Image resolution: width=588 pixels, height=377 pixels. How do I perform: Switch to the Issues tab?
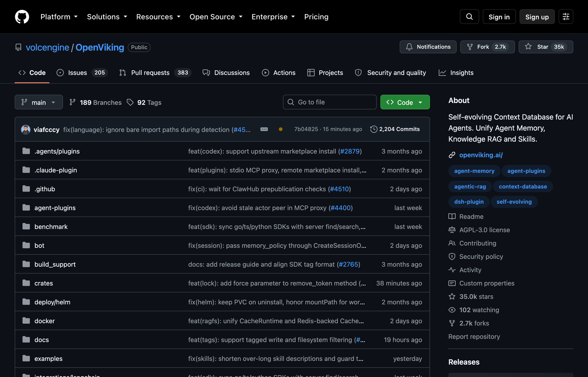pyautogui.click(x=82, y=73)
